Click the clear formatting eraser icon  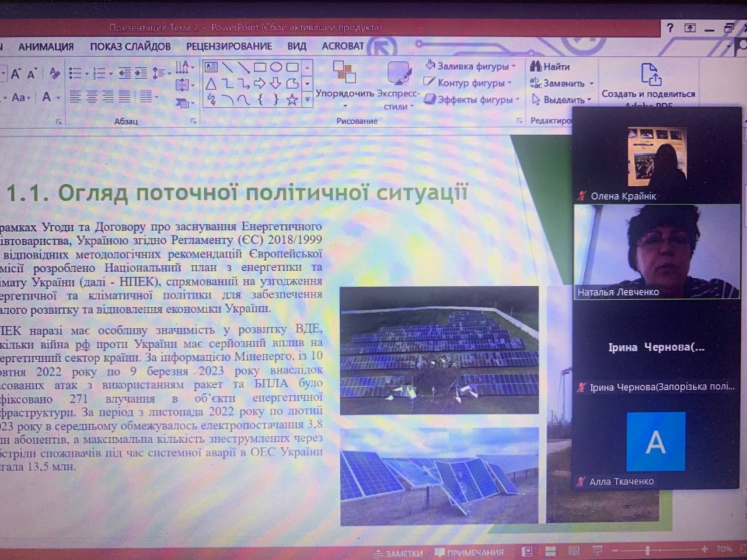point(55,73)
